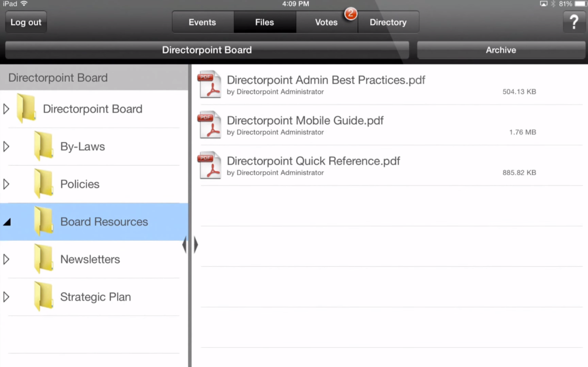
Task: Open Directorpoint Quick Reference.pdf
Action: 313,161
